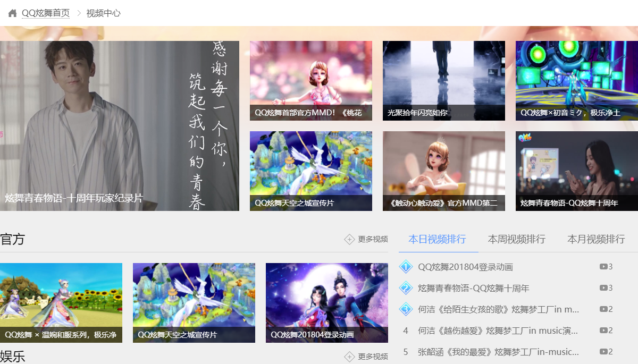This screenshot has height=364, width=638.
Task: Open QQ炫舞天空之城宣传片 in 官方 section
Action: pos(194,303)
